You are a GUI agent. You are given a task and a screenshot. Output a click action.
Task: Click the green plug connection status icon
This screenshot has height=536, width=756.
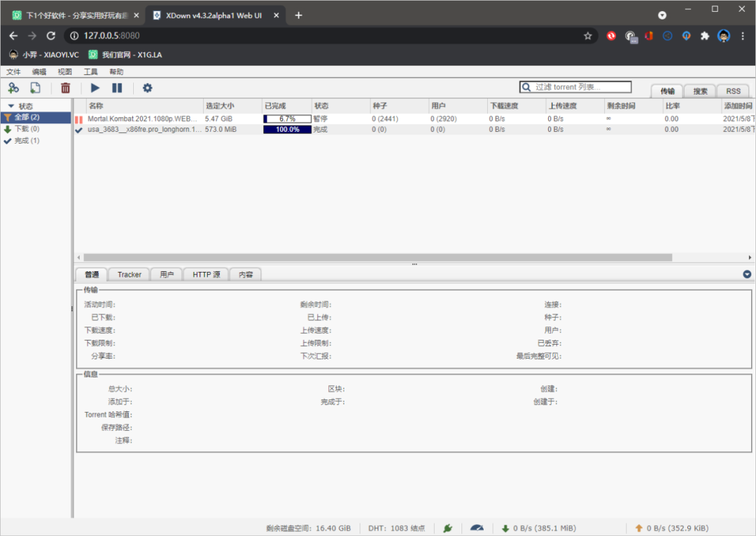[448, 528]
